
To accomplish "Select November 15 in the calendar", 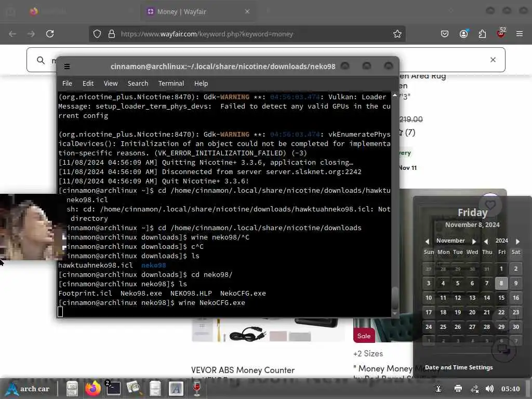I will (x=501, y=298).
